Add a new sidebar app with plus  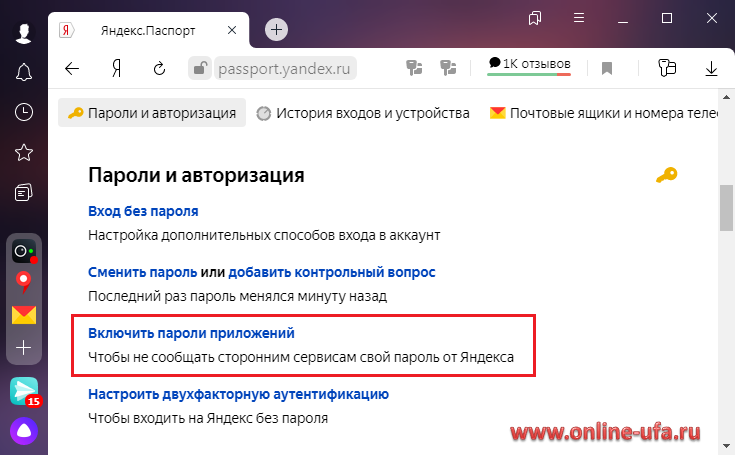click(x=23, y=348)
